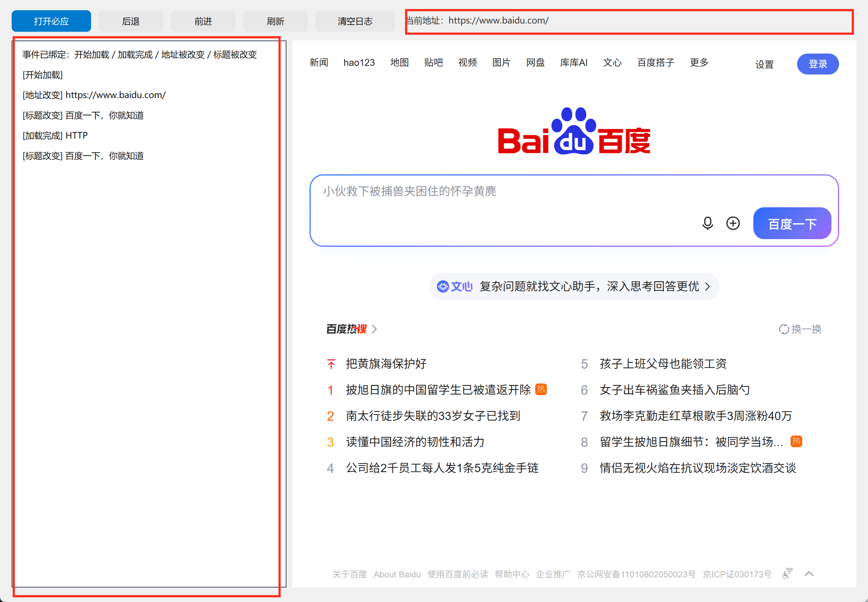Click the microphone voice search icon
Screen dimensions: 868x602
pyautogui.click(x=707, y=223)
